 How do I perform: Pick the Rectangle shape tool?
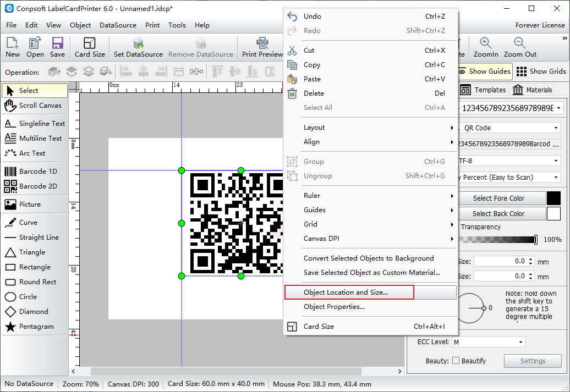click(35, 267)
